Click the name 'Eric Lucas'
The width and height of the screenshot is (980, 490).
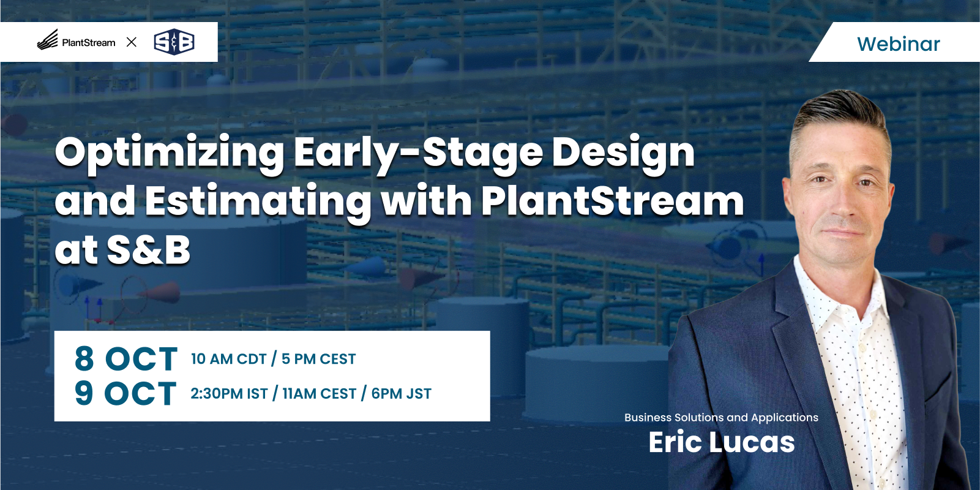coord(722,442)
